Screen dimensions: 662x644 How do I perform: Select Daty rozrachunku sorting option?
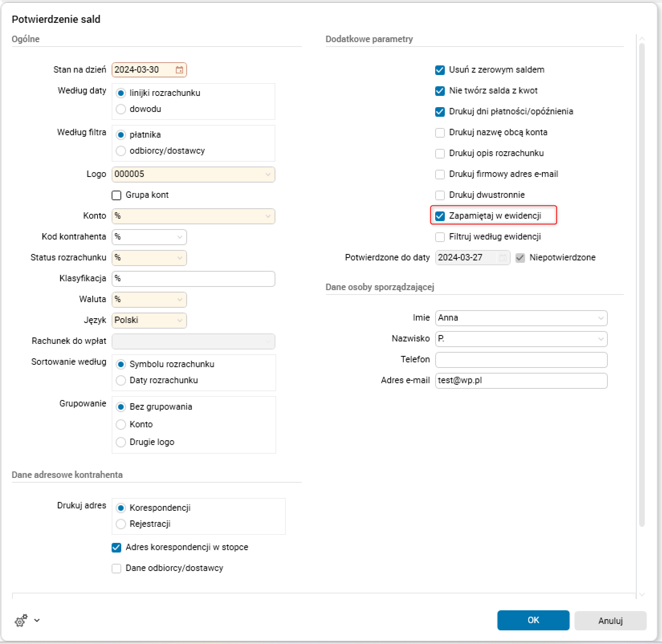coord(121,380)
